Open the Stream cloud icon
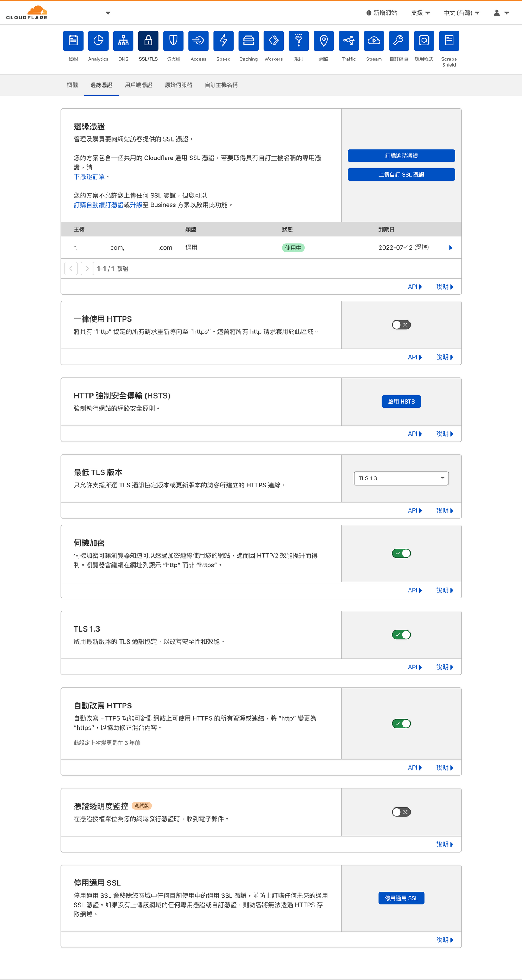The image size is (522, 980). (x=374, y=41)
